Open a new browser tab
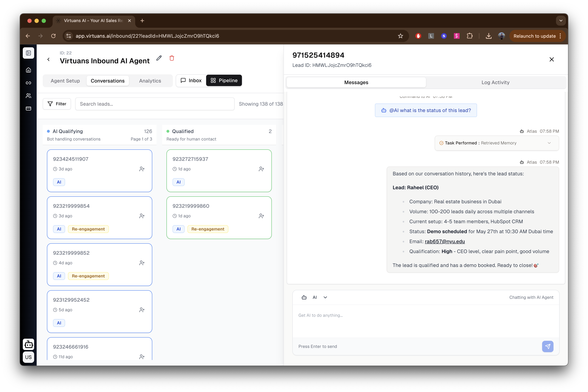The width and height of the screenshot is (588, 392). (142, 21)
